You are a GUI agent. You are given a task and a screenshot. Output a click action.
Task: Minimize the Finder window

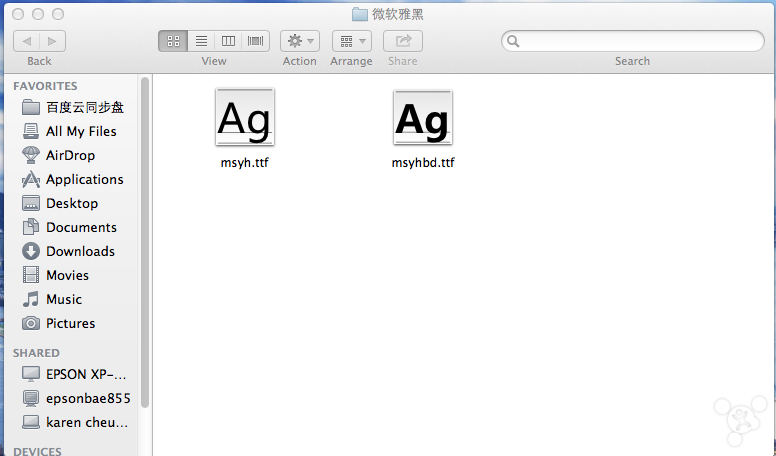38,14
